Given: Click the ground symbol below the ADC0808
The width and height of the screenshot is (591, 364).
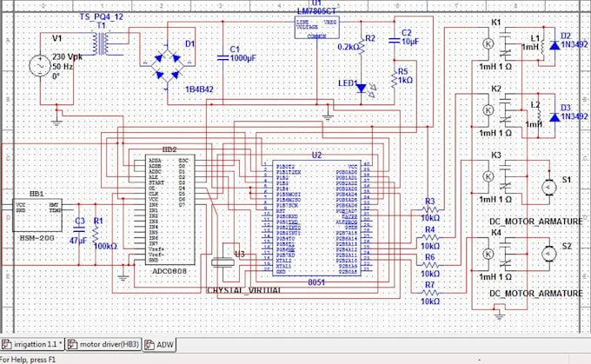Looking at the screenshot, I should pyautogui.click(x=123, y=278).
